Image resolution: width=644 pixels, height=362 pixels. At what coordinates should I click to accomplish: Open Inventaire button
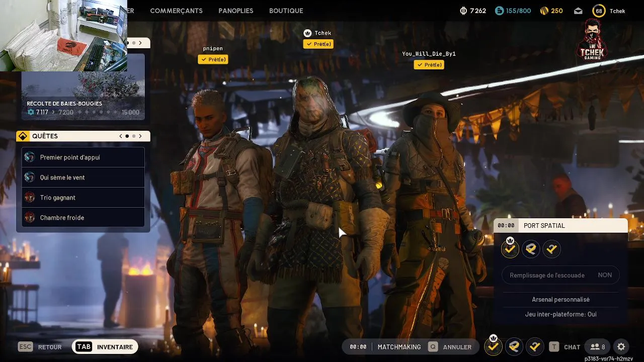(x=105, y=347)
